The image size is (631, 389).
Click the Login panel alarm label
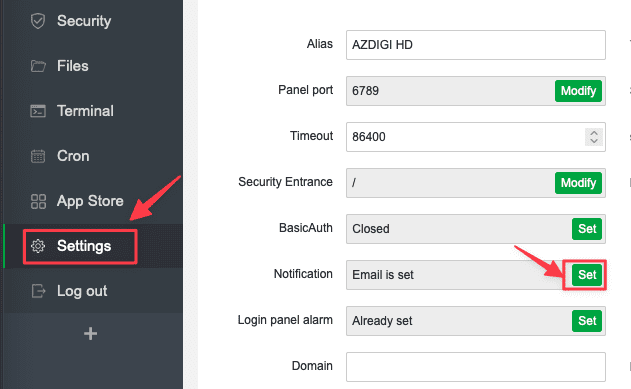(285, 320)
